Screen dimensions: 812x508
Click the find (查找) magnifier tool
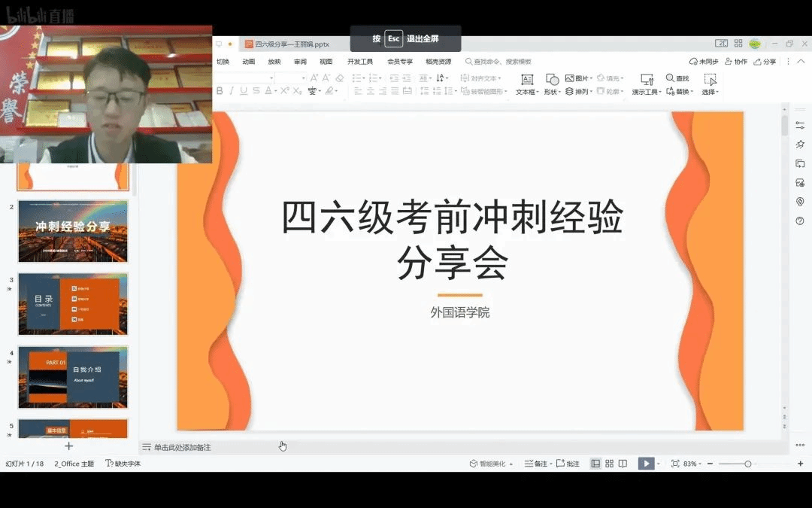677,78
